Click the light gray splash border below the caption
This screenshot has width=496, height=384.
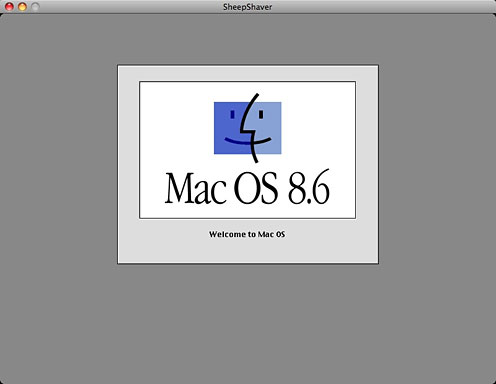point(248,252)
